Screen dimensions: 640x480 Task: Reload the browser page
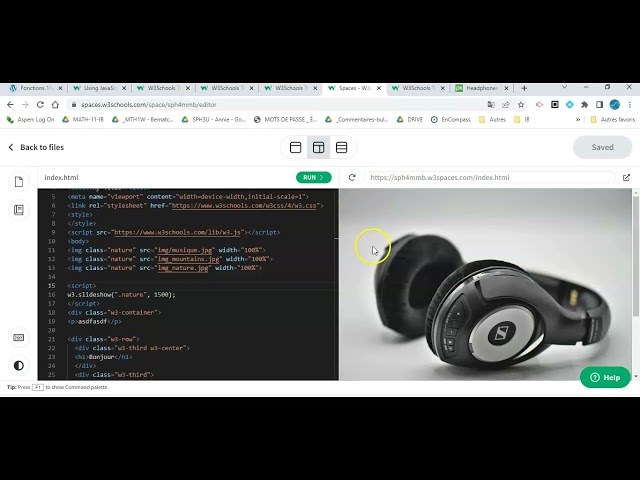[40, 104]
